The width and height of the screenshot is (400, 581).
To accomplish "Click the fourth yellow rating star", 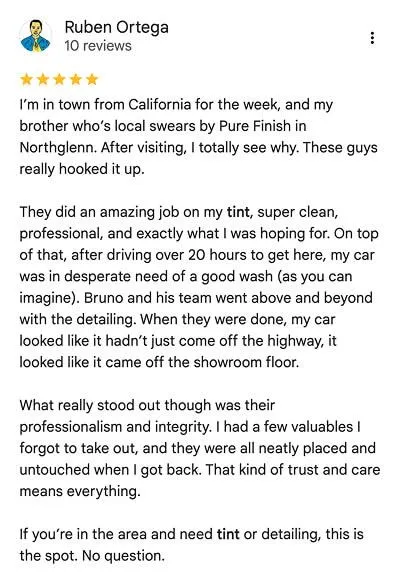I will [x=76, y=79].
